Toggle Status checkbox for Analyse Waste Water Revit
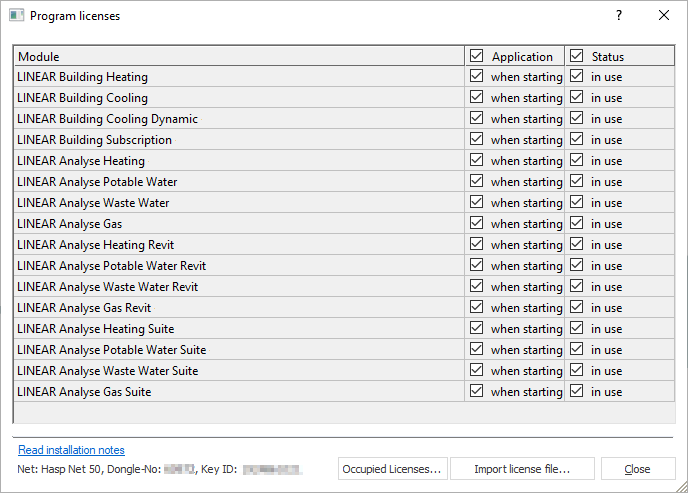Viewport: 688px width, 493px height. pyautogui.click(x=577, y=286)
